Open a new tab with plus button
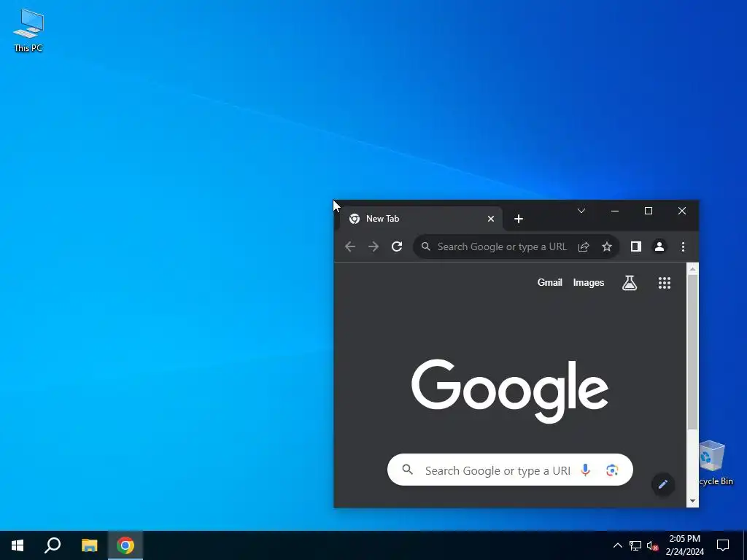 [x=519, y=219]
